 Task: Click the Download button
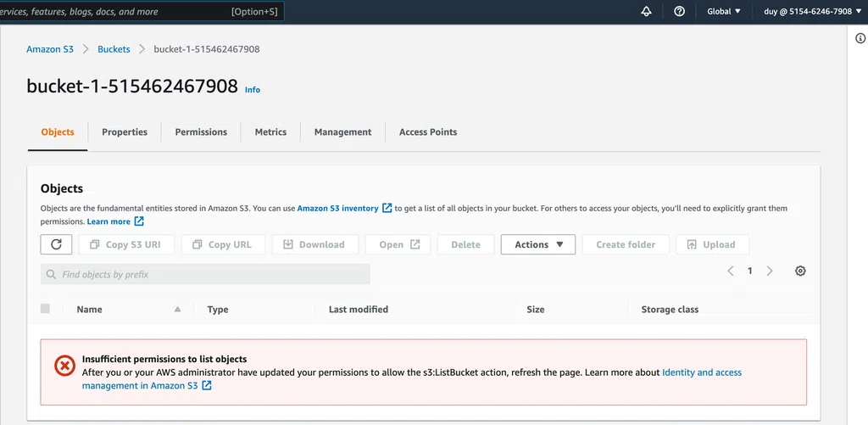coord(315,244)
